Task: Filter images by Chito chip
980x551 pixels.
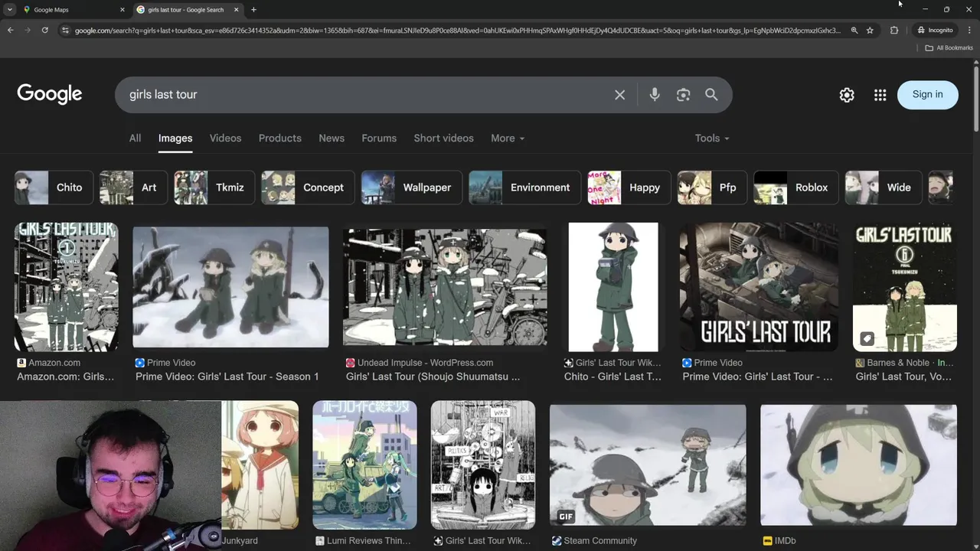Action: tap(54, 187)
